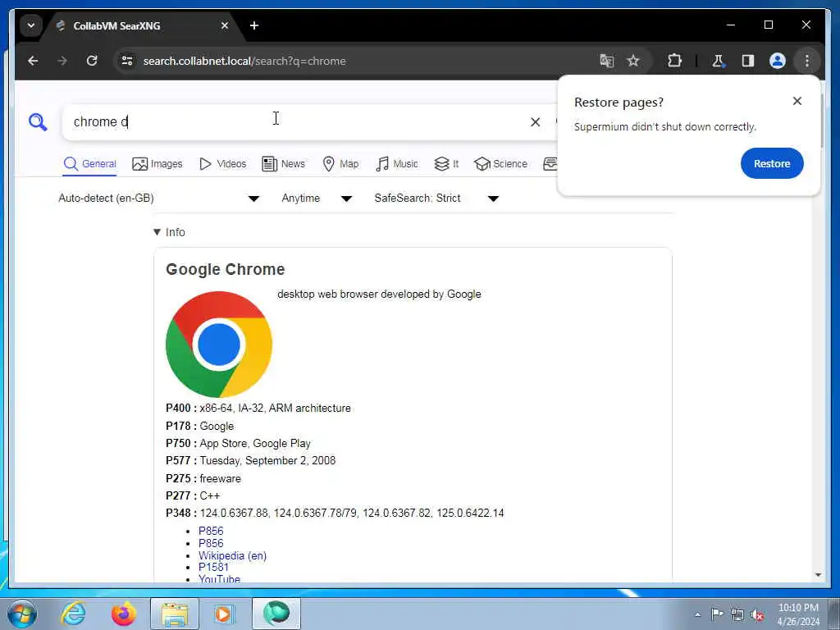The image size is (840, 630).
Task: Switch to the It category
Action: tap(446, 164)
